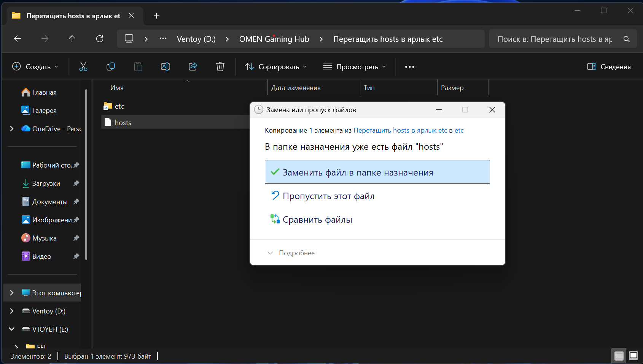The height and width of the screenshot is (364, 643).
Task: Add a new tab
Action: (x=156, y=16)
